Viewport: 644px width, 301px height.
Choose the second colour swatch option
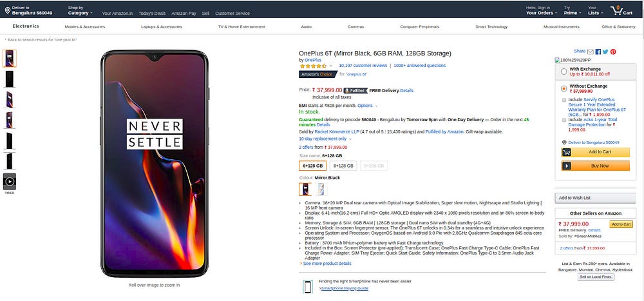[x=320, y=189]
